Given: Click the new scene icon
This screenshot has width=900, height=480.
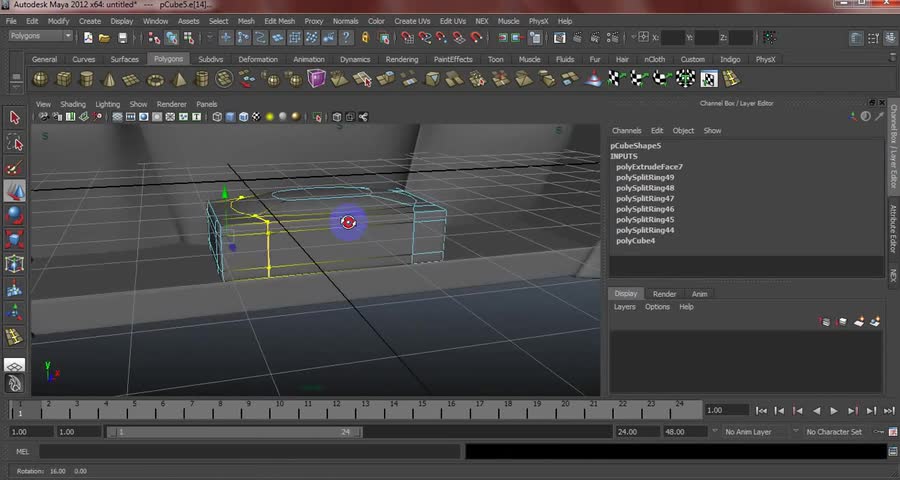Looking at the screenshot, I should click(x=88, y=38).
